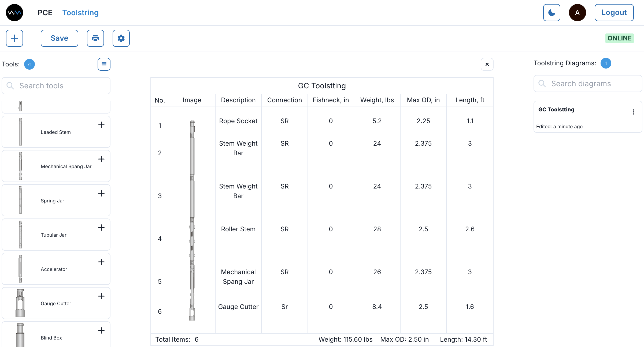This screenshot has width=644, height=347.
Task: Create a new toolstring with the plus icon
Action: [x=14, y=38]
